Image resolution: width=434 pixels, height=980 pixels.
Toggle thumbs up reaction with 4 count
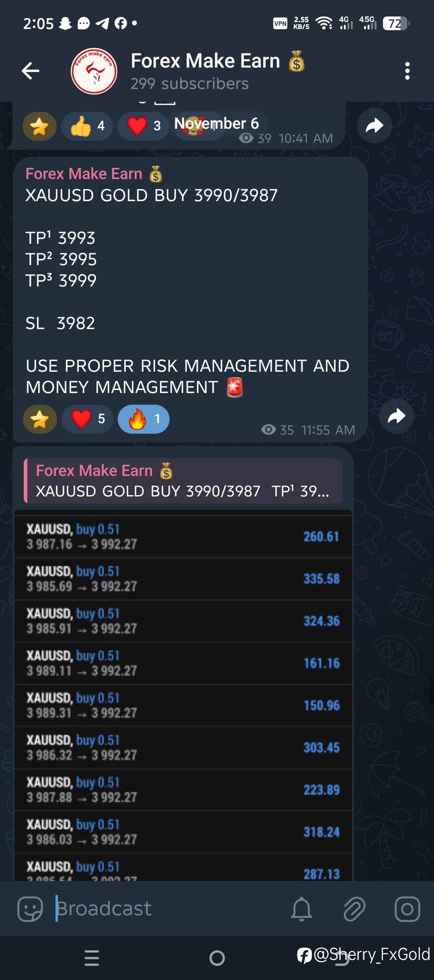point(87,126)
